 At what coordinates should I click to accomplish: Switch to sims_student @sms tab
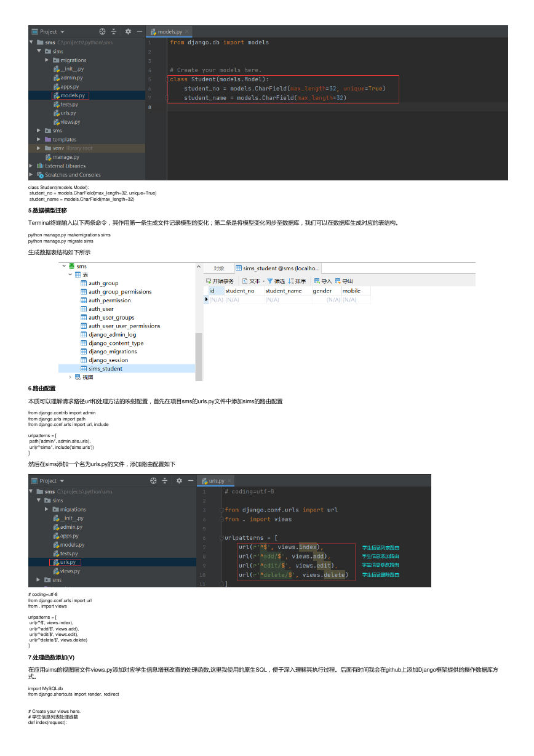tap(277, 268)
